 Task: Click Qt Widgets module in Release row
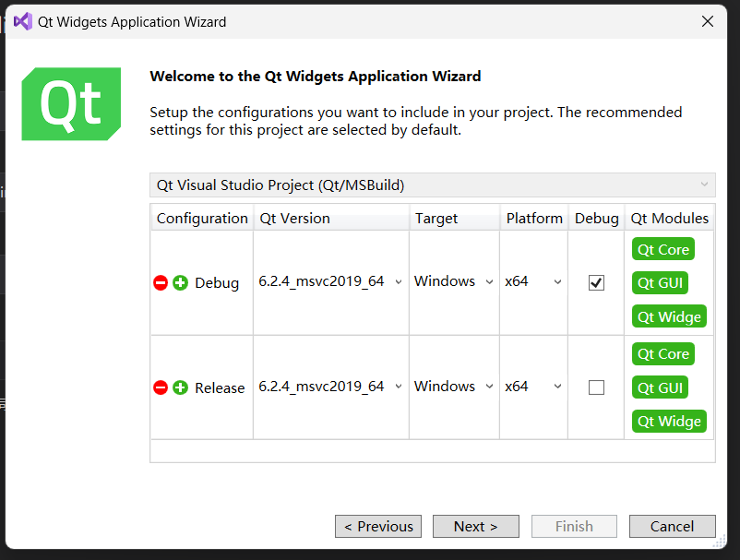[x=669, y=421]
